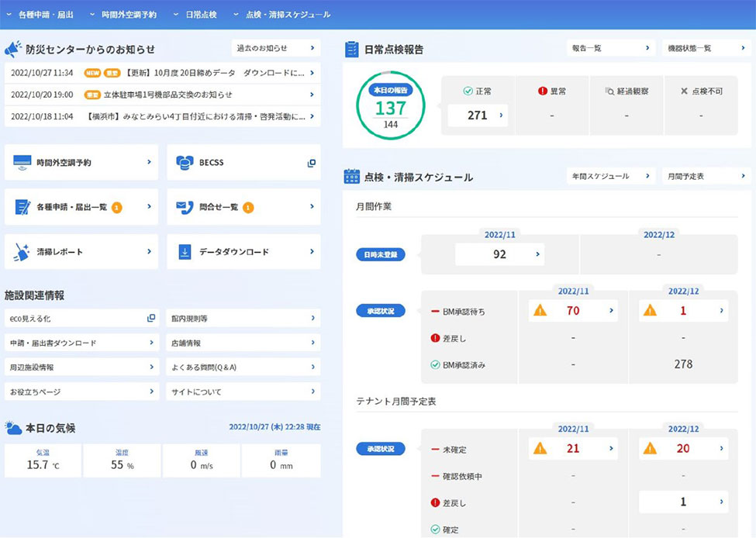Click the 137/144 circular progress ring
756x538 pixels.
[390, 102]
